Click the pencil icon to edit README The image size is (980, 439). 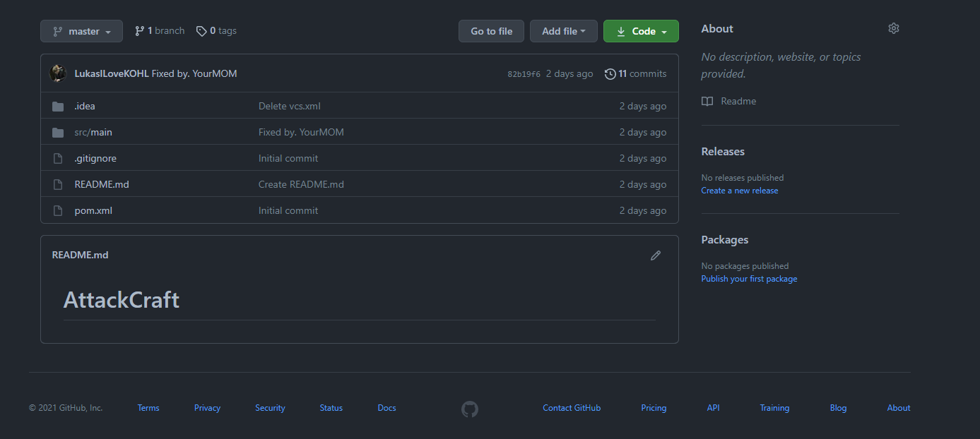tap(655, 255)
